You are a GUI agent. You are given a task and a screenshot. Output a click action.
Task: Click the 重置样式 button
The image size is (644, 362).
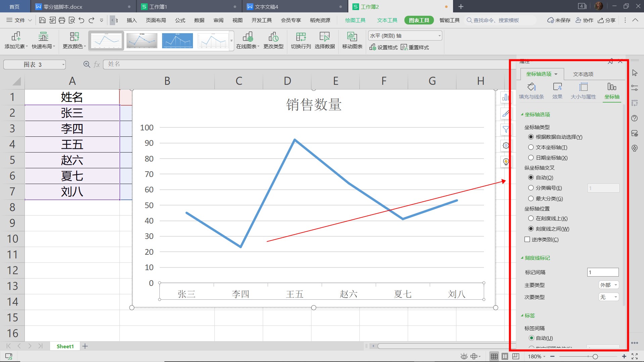[x=415, y=48]
